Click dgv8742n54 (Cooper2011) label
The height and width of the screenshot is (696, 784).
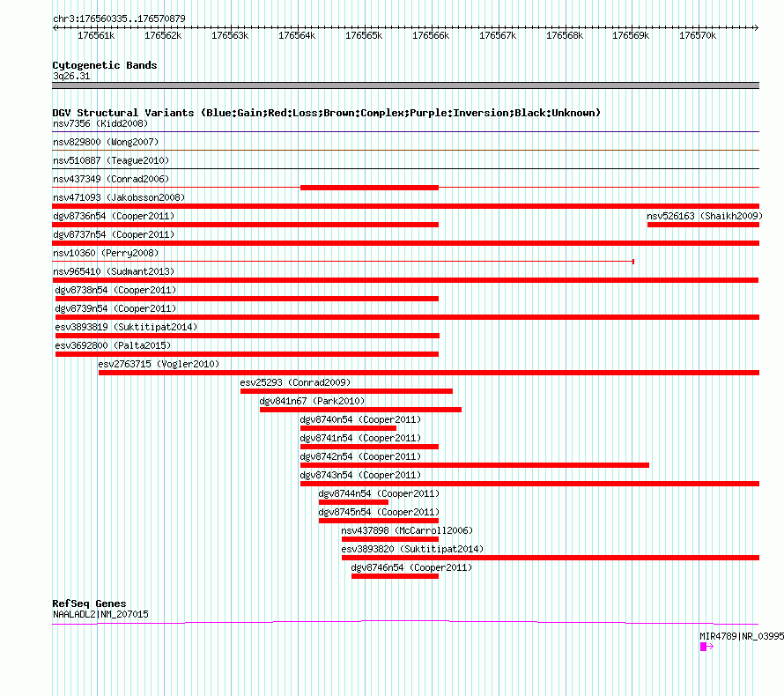(x=360, y=456)
